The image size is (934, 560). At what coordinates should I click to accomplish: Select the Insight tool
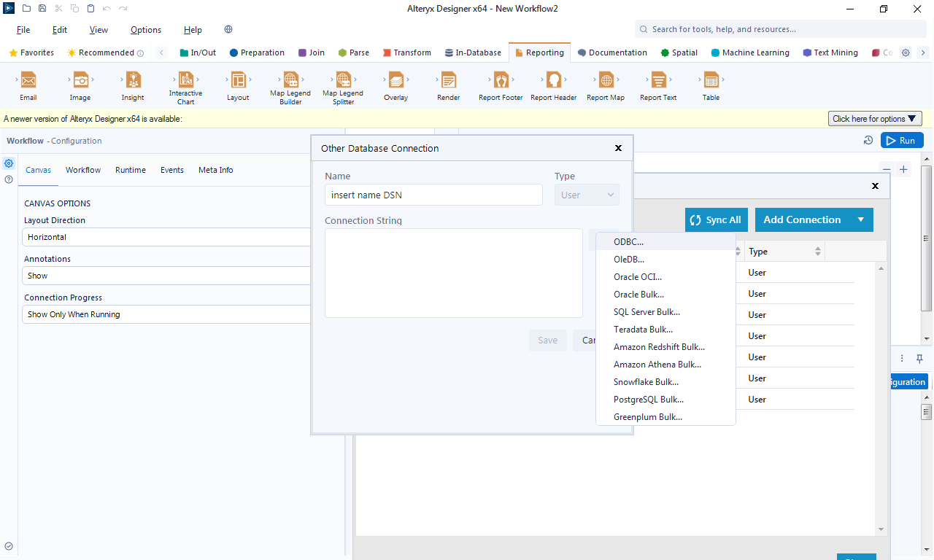point(132,85)
